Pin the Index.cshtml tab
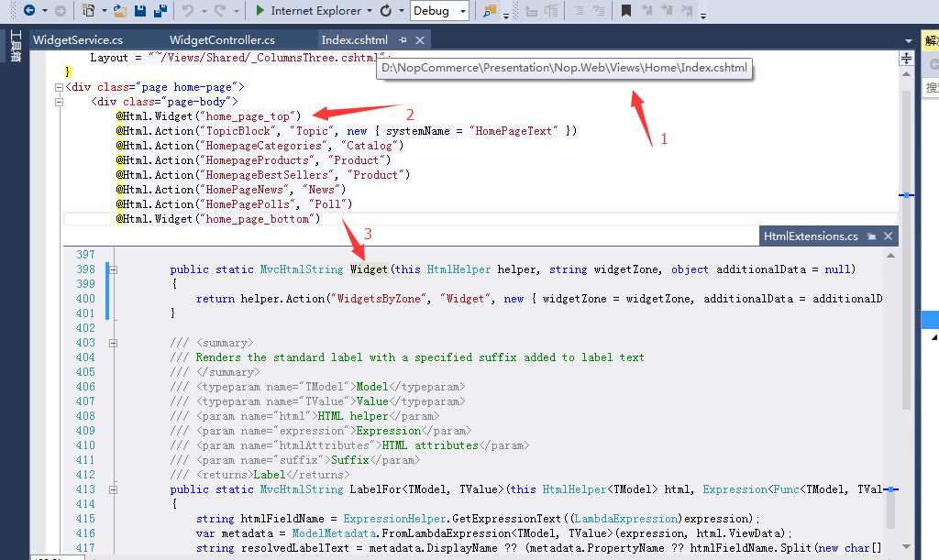The height and width of the screenshot is (560, 939). click(x=403, y=40)
